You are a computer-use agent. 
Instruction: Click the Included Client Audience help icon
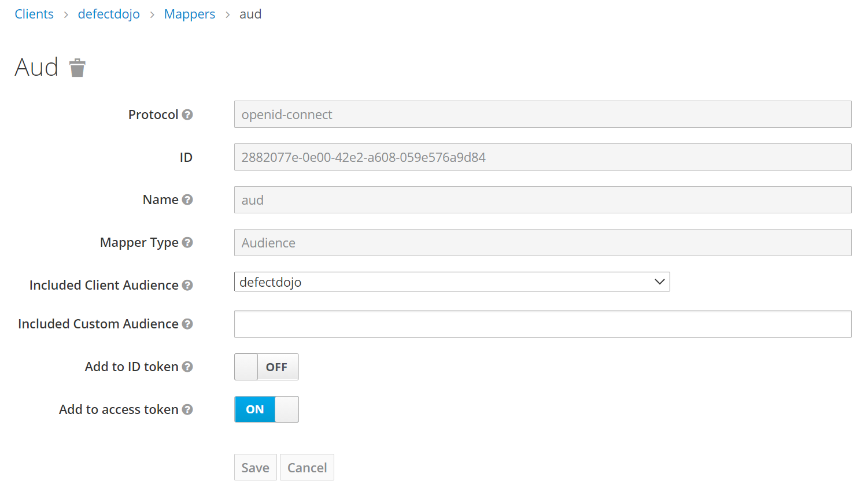coord(188,285)
